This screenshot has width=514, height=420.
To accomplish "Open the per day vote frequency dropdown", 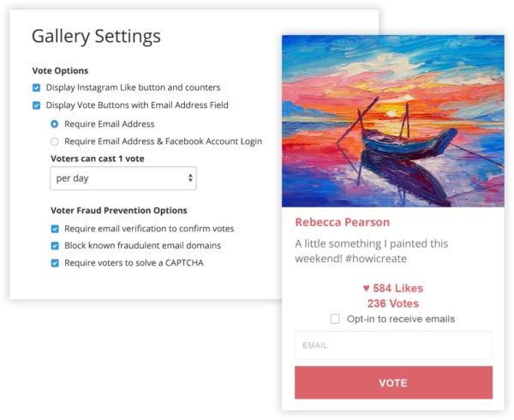I will (x=123, y=178).
